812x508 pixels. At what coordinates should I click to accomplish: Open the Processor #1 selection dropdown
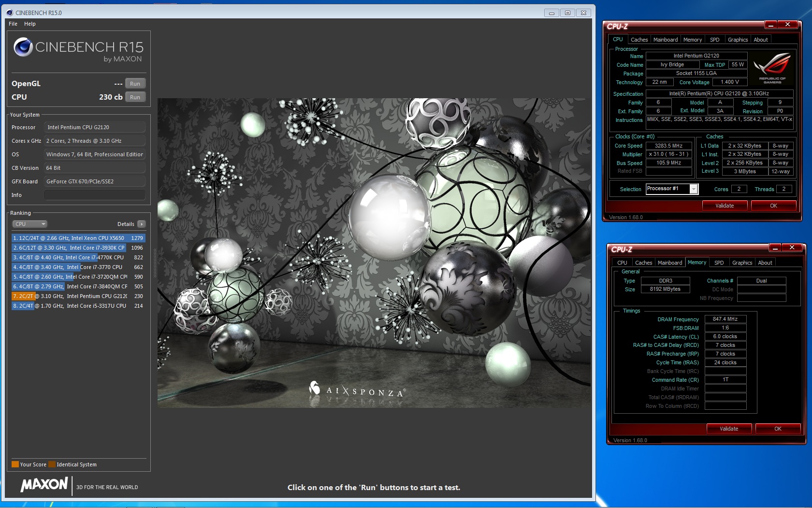click(672, 189)
